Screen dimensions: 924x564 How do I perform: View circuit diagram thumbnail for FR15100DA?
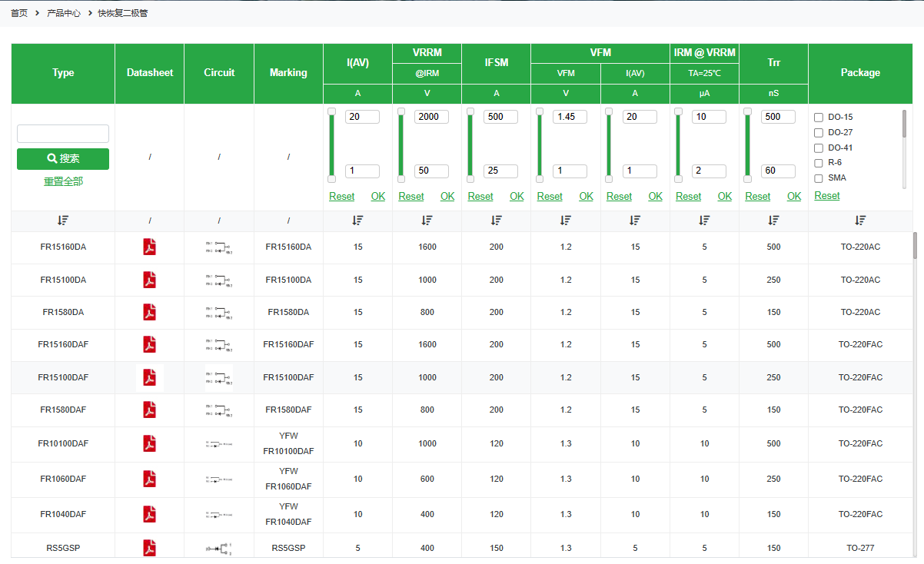pyautogui.click(x=219, y=280)
